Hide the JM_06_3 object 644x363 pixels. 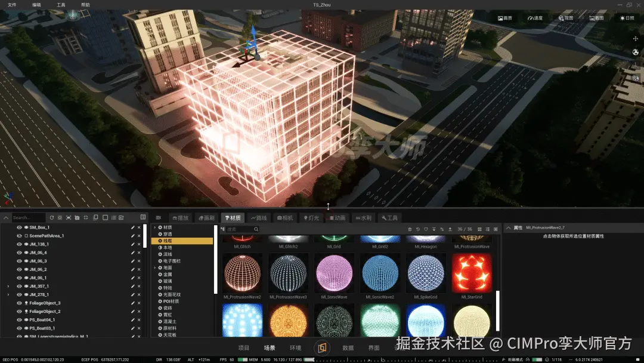(x=19, y=261)
